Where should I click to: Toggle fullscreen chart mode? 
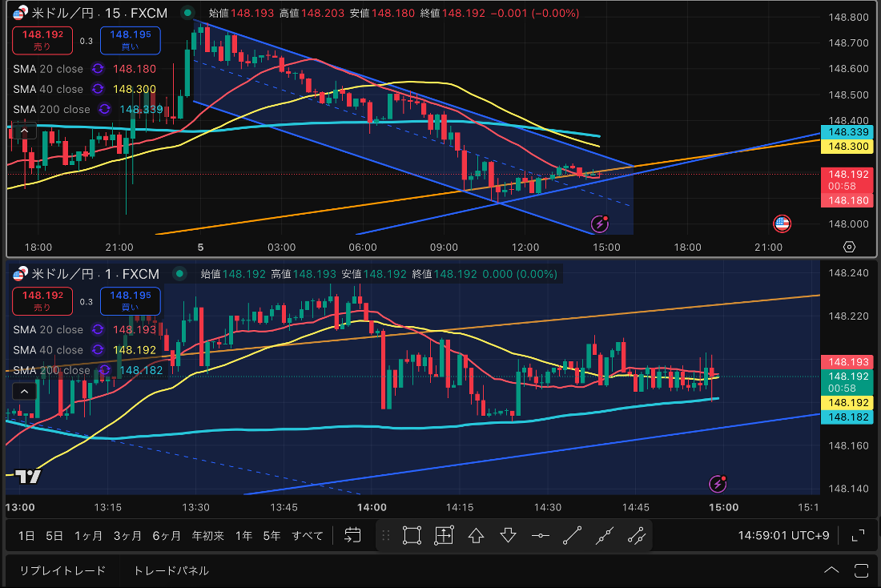click(858, 535)
